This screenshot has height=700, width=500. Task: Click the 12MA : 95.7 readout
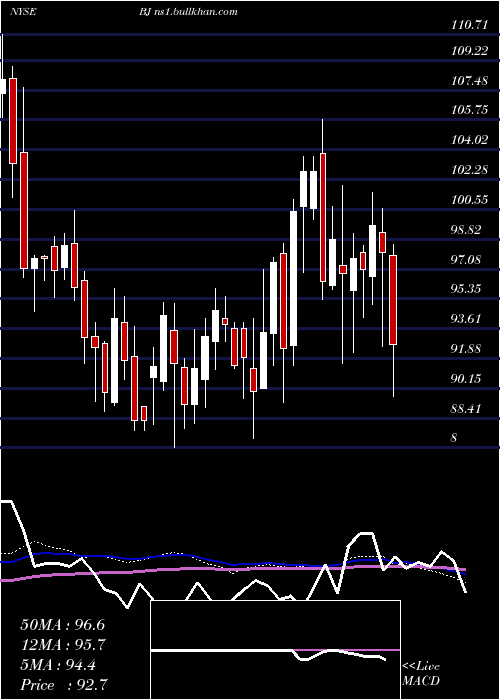click(62, 645)
